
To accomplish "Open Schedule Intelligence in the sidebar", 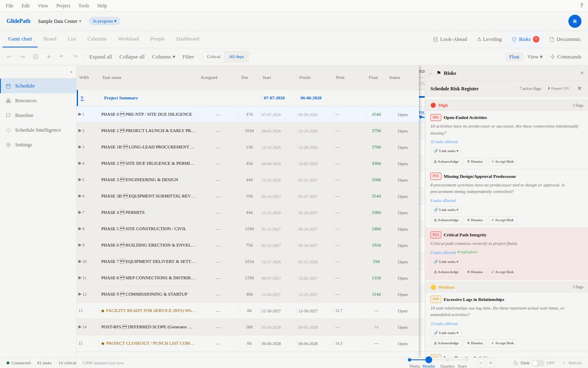I will tap(38, 130).
